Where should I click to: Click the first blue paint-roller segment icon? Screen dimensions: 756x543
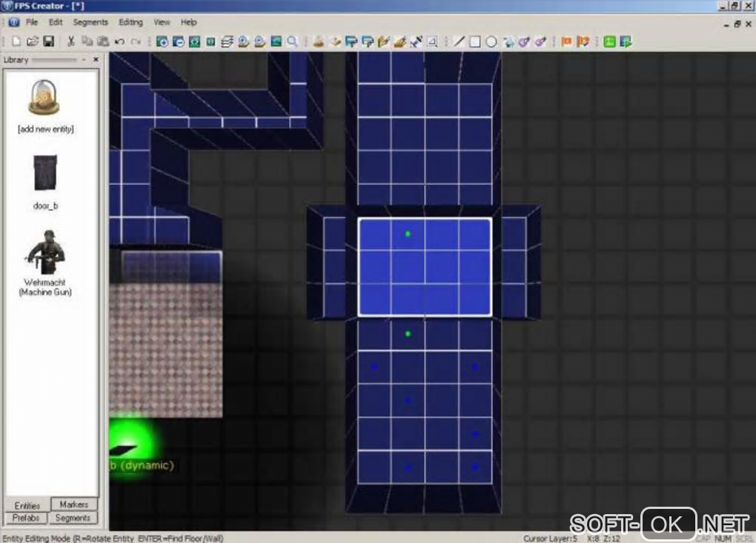[x=351, y=42]
